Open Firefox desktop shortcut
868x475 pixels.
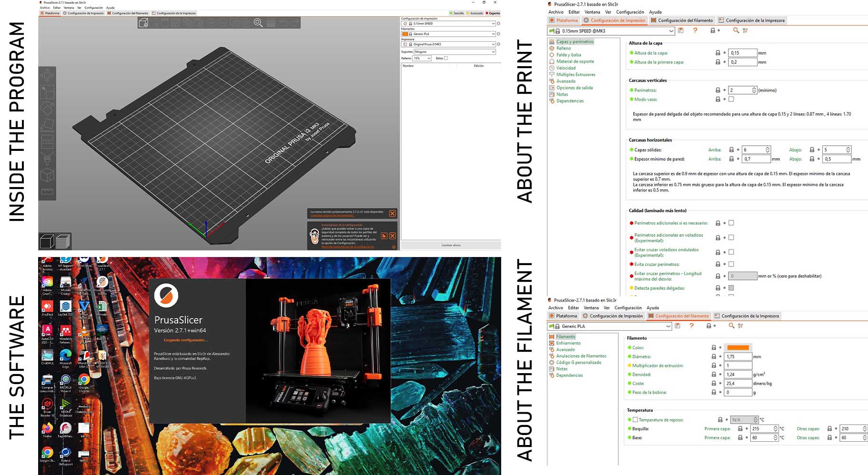[47, 429]
